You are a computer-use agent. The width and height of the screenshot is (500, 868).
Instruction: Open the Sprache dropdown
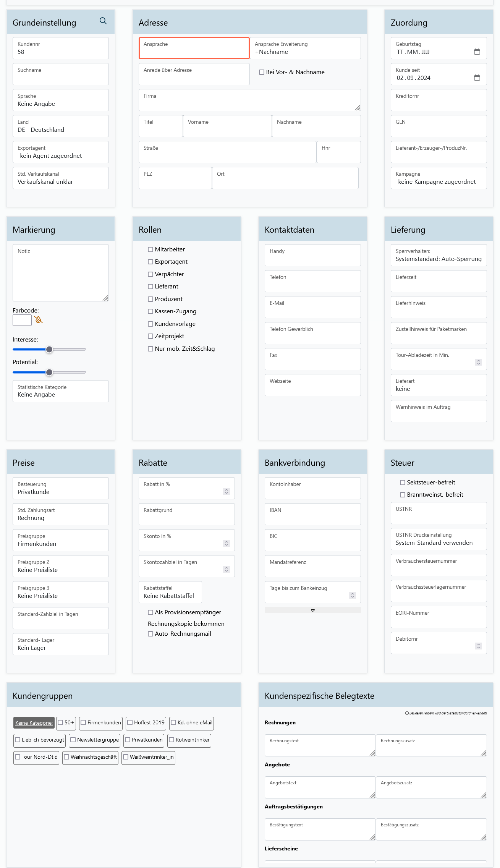coord(61,100)
